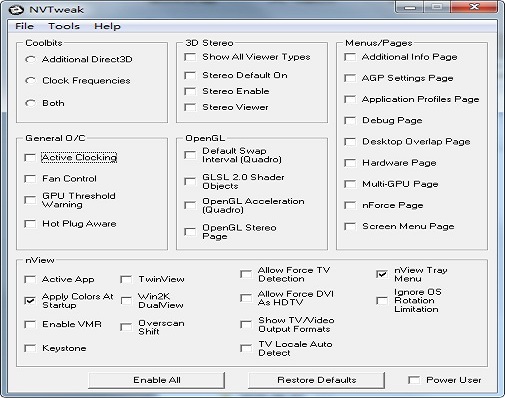Screen dimensions: 505x398
Task: Open the Help menu
Action: pyautogui.click(x=107, y=26)
